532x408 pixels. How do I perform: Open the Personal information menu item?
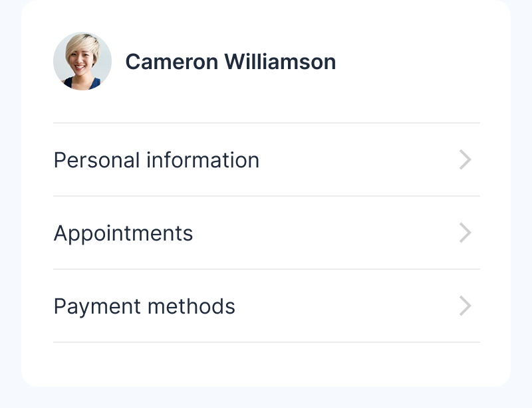click(156, 160)
